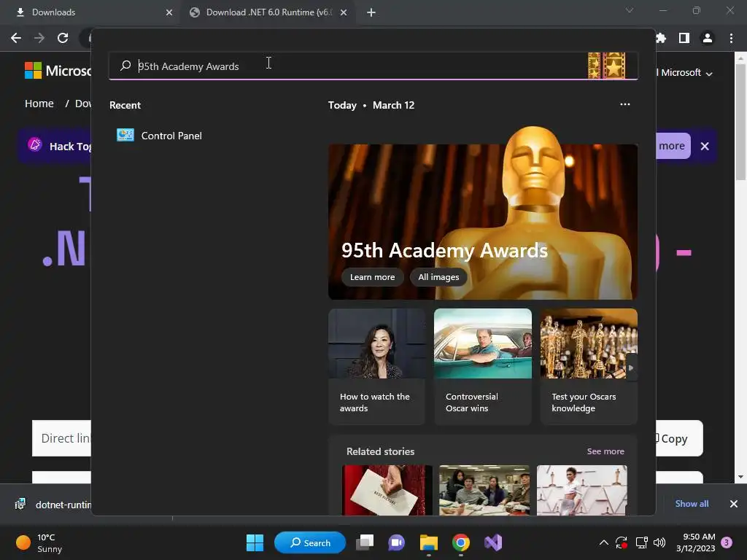This screenshot has width=747, height=560.
Task: Reload the Chrome page
Action: [63, 38]
